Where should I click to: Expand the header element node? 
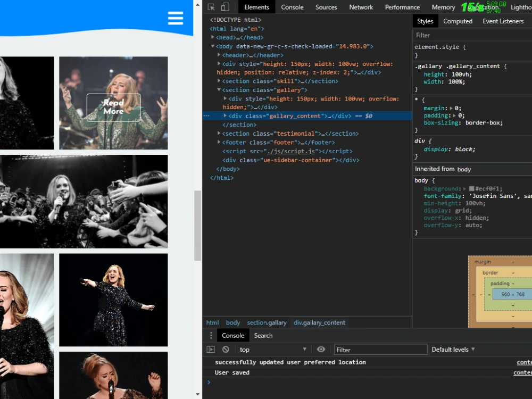219,55
